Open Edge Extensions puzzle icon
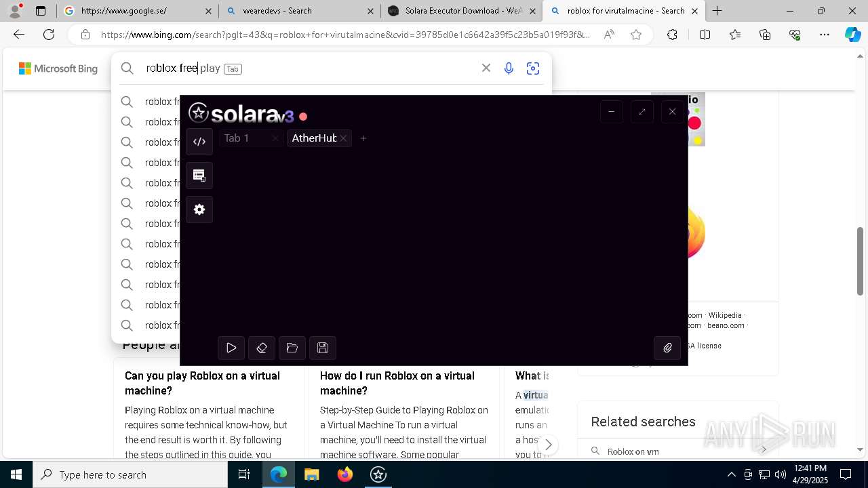 click(672, 35)
